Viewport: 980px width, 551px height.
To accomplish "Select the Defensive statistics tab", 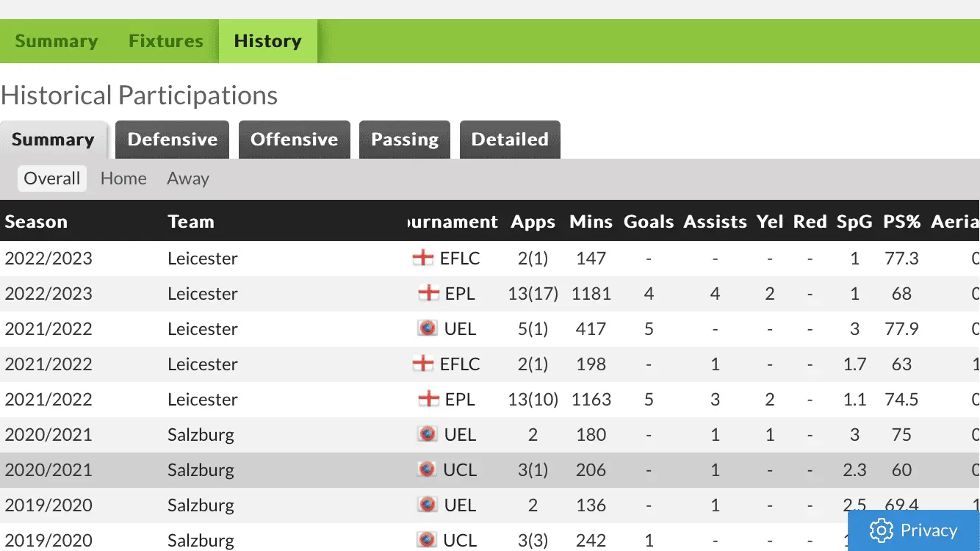I will 173,140.
